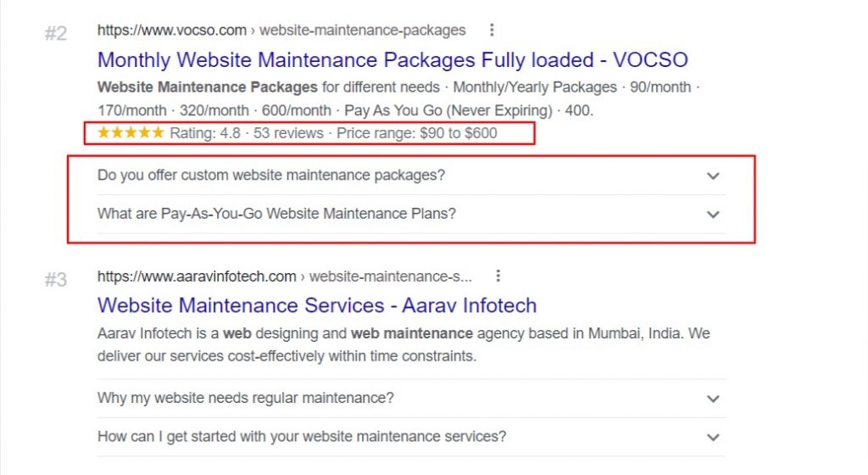Click the "Price range: $90 to $600" text

(x=417, y=133)
